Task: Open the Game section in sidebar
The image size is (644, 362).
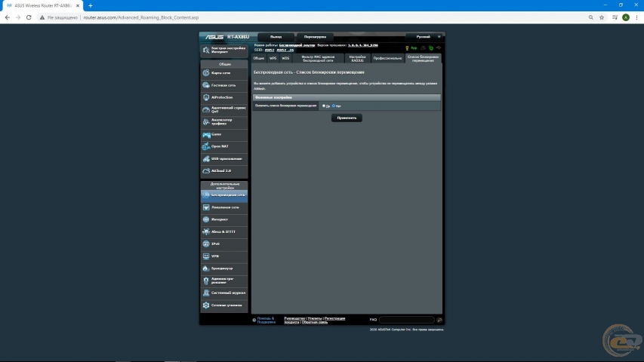Action: click(x=223, y=134)
